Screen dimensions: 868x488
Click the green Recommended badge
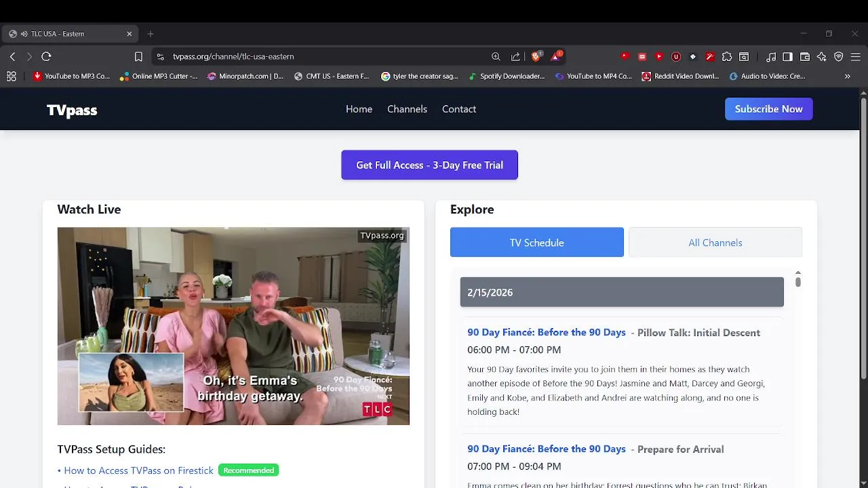[249, 470]
